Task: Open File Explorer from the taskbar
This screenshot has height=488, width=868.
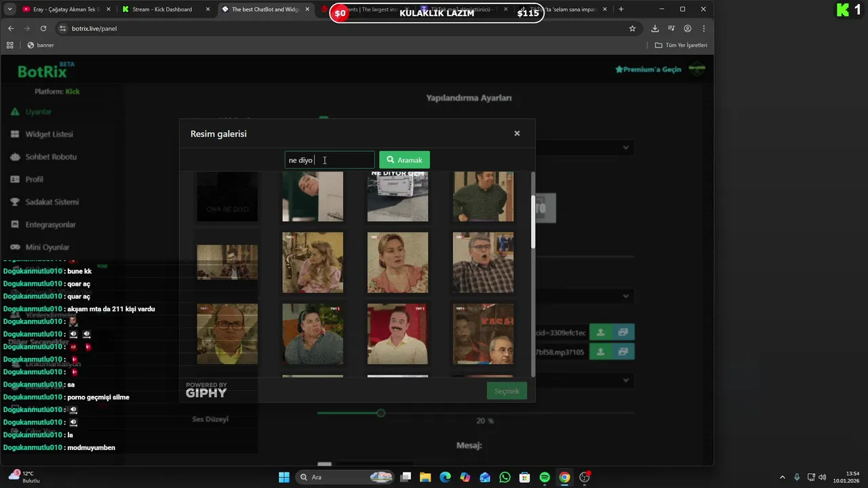Action: coord(425,477)
